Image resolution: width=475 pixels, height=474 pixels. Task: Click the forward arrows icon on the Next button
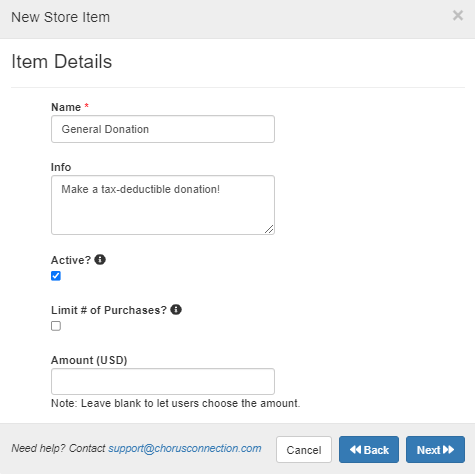448,450
